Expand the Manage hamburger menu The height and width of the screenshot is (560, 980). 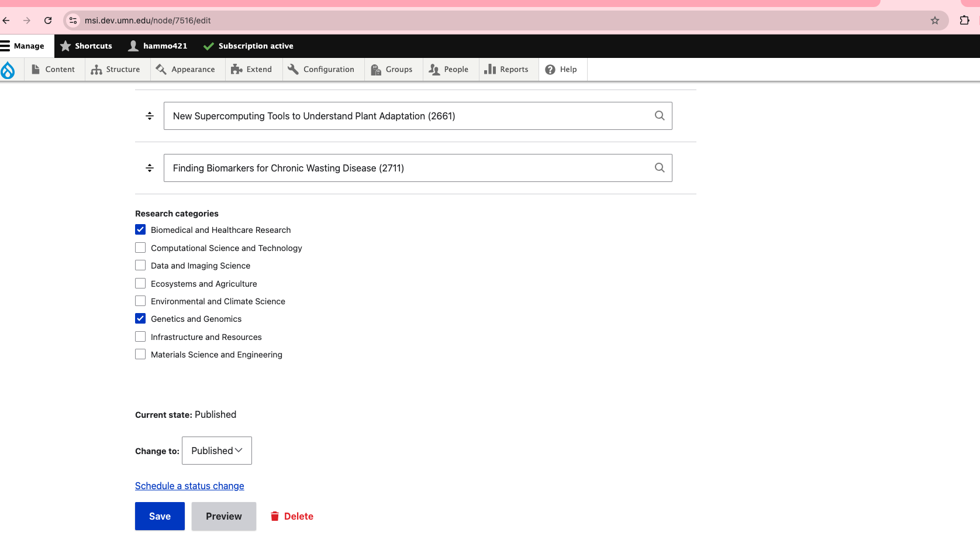click(x=23, y=46)
